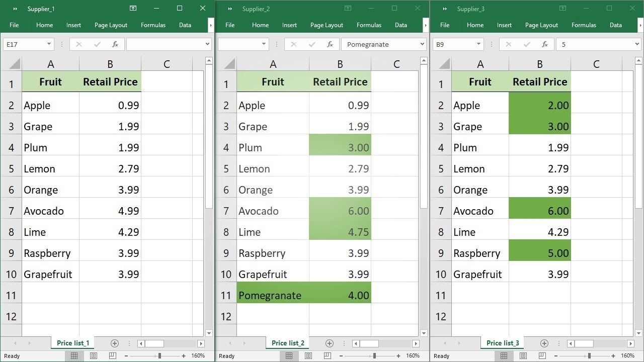Open Ribbon Display Options in Supplier_1 title bar
This screenshot has width=644, height=362.
133,9
